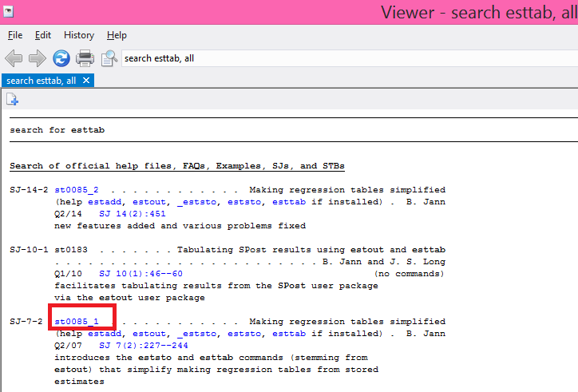
Task: Close the 'search esttab, all' tab
Action: point(86,81)
